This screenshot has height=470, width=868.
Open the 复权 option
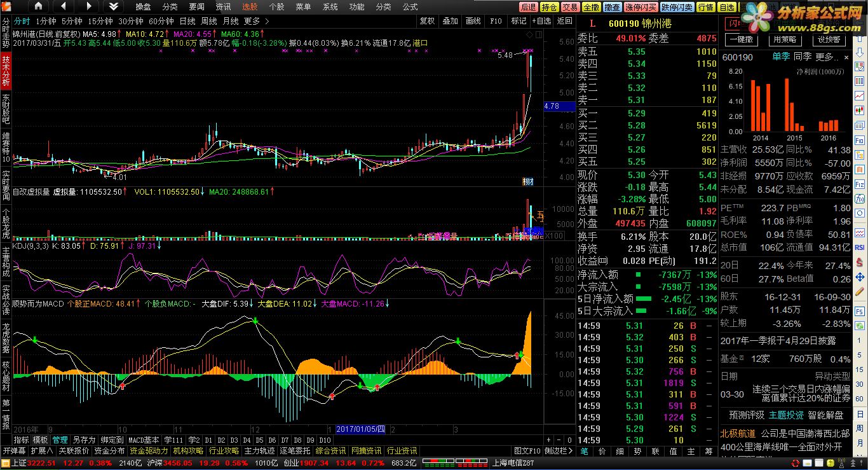click(x=428, y=21)
